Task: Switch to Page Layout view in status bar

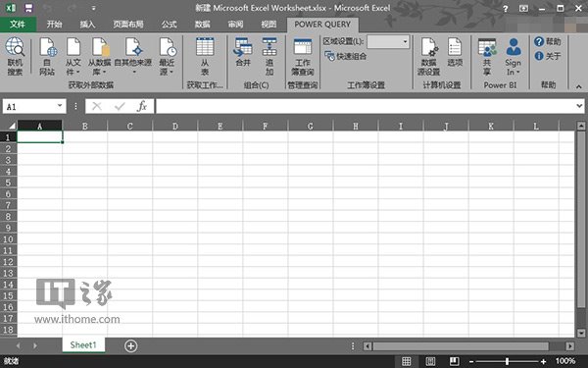Action: tap(430, 361)
